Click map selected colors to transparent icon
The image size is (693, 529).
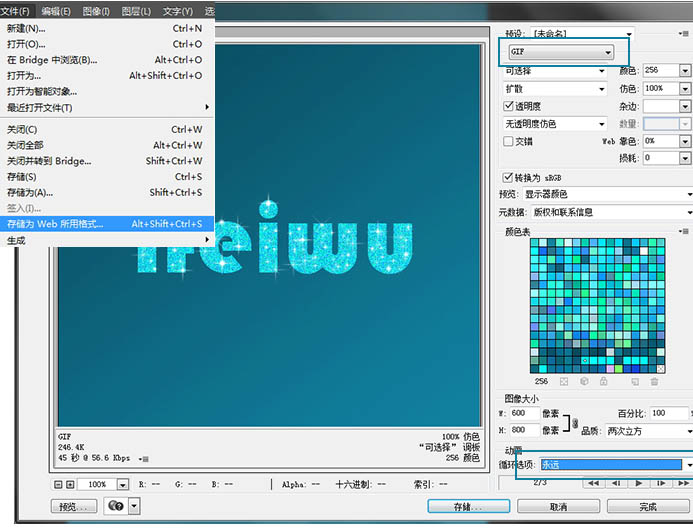coord(564,381)
